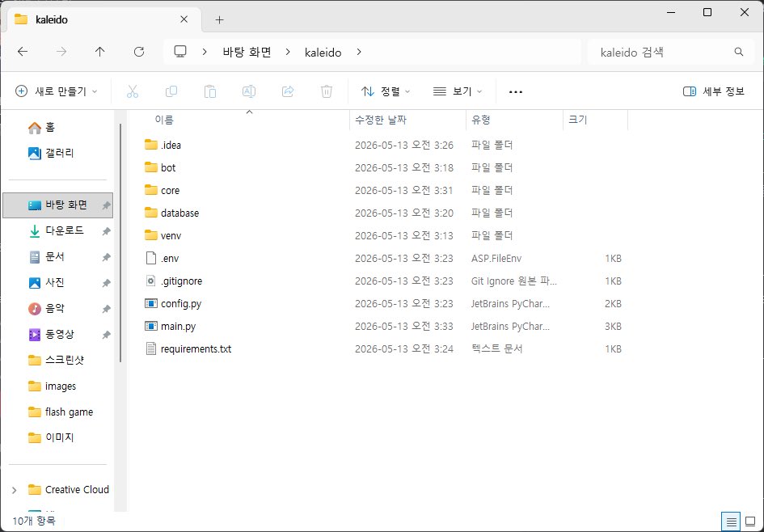Select the .gitignore file icon

click(151, 281)
